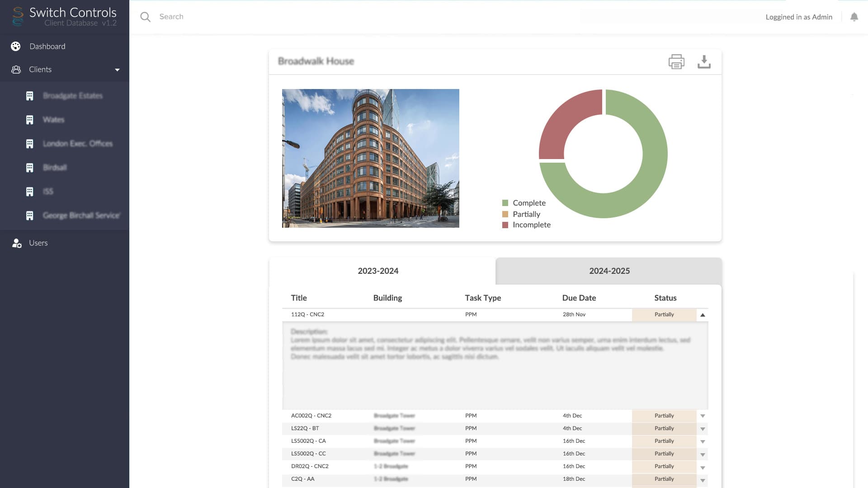This screenshot has width=868, height=488.
Task: Collapse the Clients menu arrow
Action: pos(117,70)
